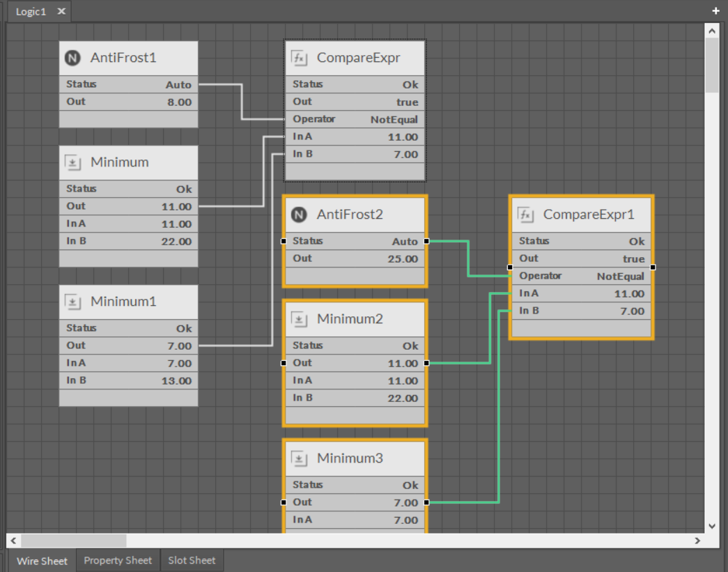Select the Minimum2 block title

click(350, 318)
